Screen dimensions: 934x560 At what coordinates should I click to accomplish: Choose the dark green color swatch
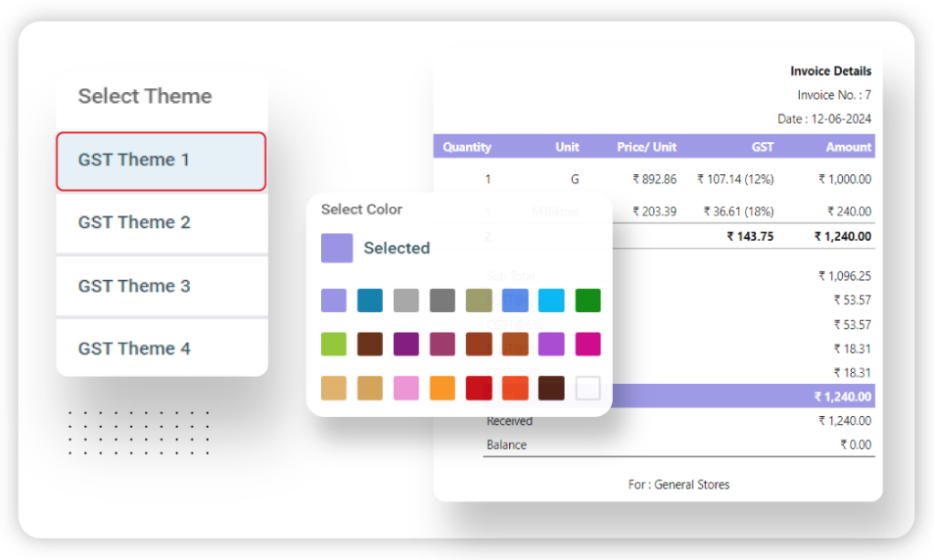588,300
